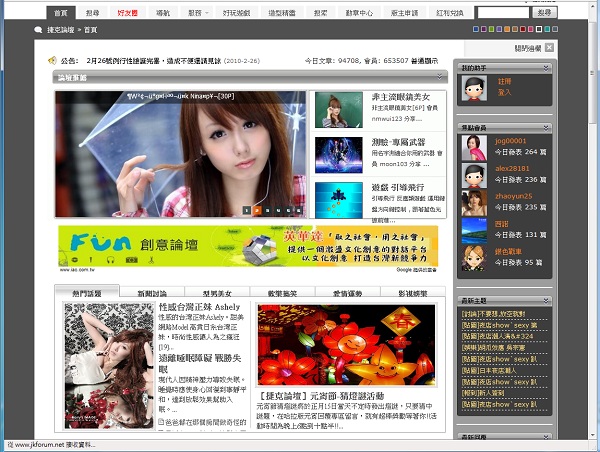Viewport: 600px width, 452px height.
Task: Jump to slide indicator 3 in slideshow
Action: 268,210
